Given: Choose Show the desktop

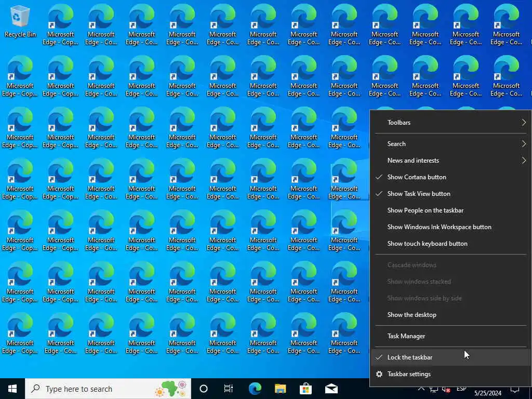Looking at the screenshot, I should [x=450, y=315].
